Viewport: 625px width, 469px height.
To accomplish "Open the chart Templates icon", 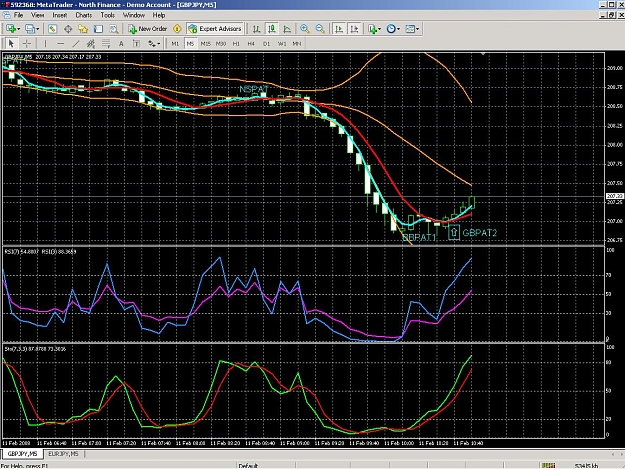I will coord(410,29).
